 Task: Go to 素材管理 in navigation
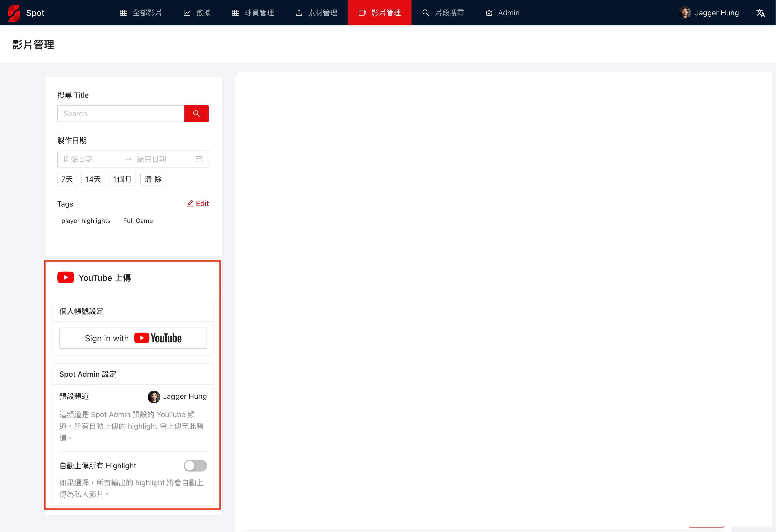pyautogui.click(x=316, y=13)
